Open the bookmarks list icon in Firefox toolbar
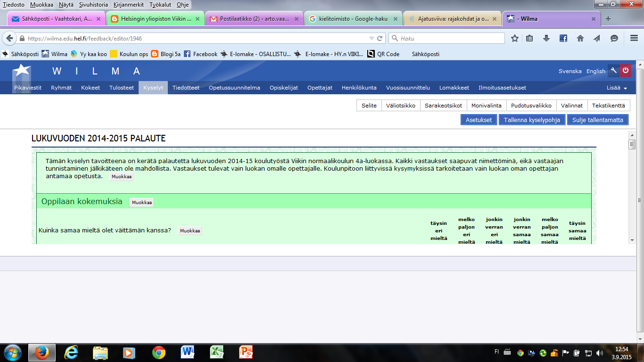 [x=529, y=38]
